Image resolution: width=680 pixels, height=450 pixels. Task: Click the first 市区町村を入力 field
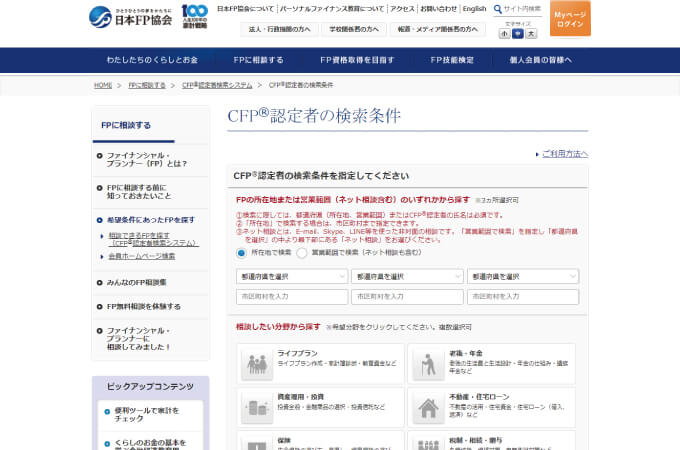pyautogui.click(x=292, y=297)
